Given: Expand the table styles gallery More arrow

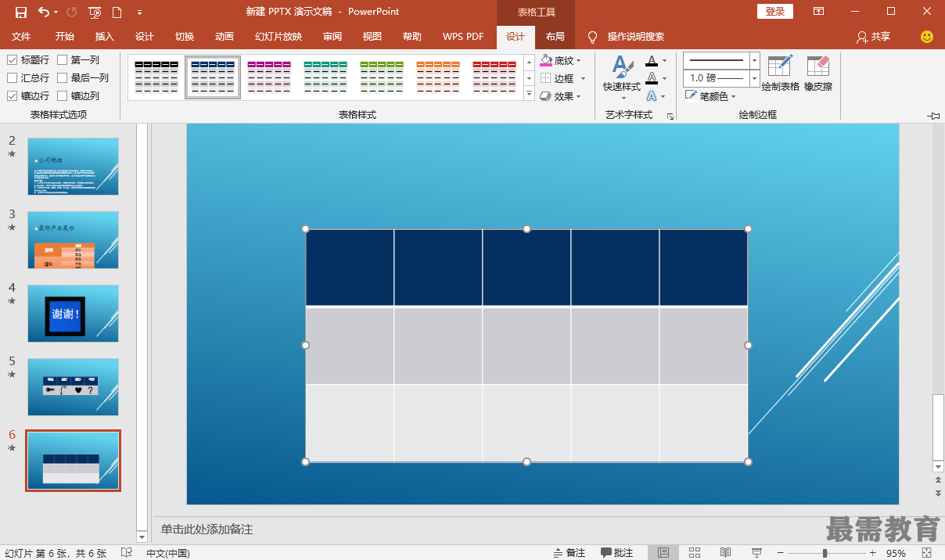Looking at the screenshot, I should click(529, 94).
